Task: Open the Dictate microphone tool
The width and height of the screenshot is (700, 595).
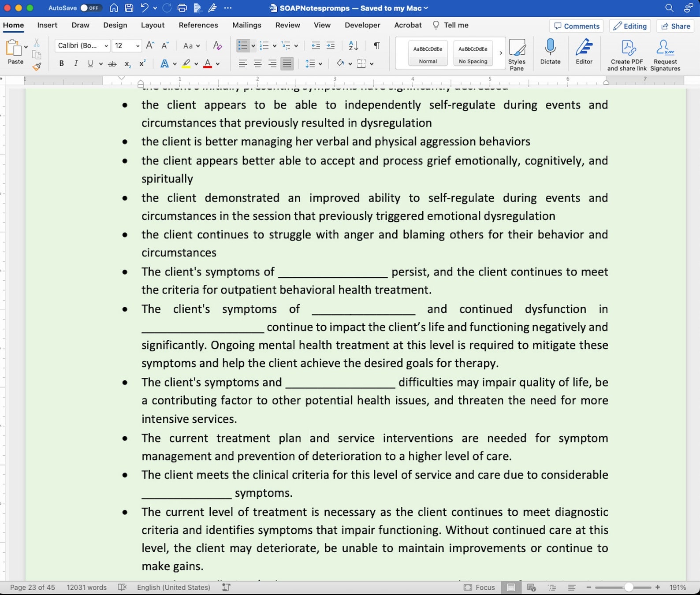Action: (550, 52)
